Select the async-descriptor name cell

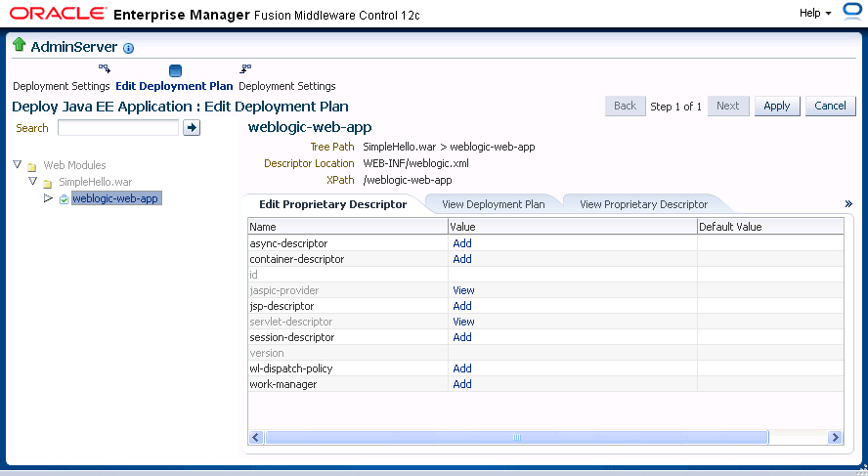(348, 243)
